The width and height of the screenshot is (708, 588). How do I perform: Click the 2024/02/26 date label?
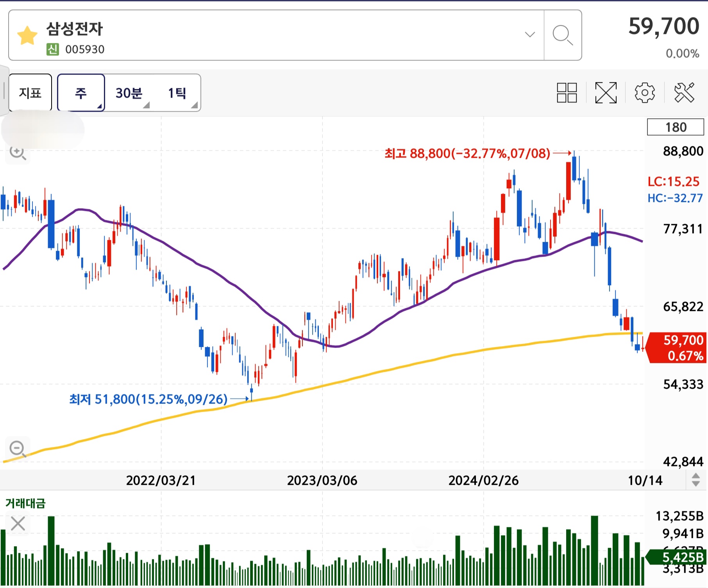(484, 480)
